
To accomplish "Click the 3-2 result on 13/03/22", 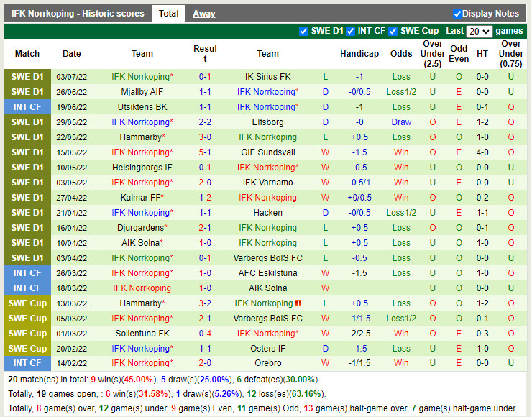I will (x=205, y=303).
